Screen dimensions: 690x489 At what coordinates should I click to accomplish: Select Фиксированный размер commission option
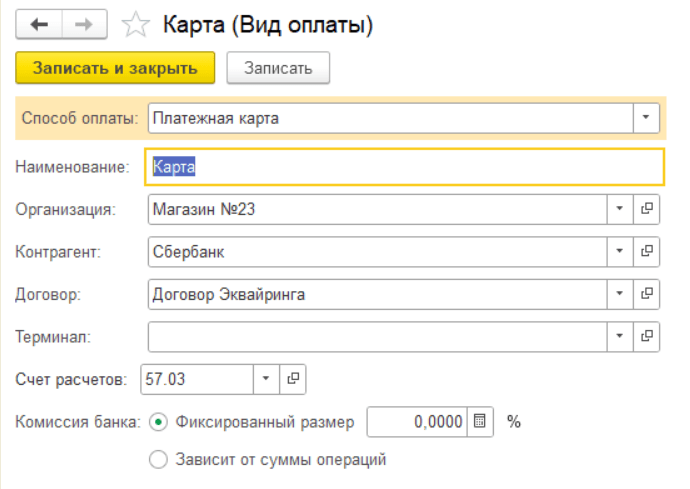[x=158, y=422]
